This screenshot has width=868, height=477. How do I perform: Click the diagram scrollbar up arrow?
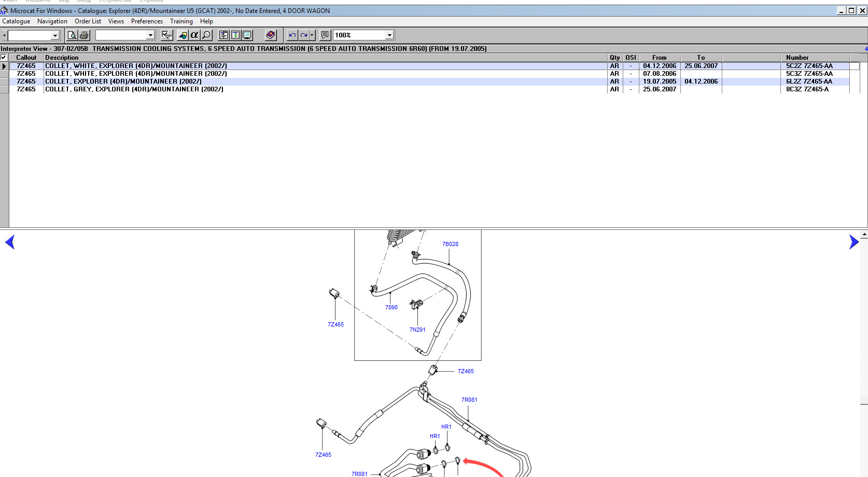pyautogui.click(x=864, y=235)
